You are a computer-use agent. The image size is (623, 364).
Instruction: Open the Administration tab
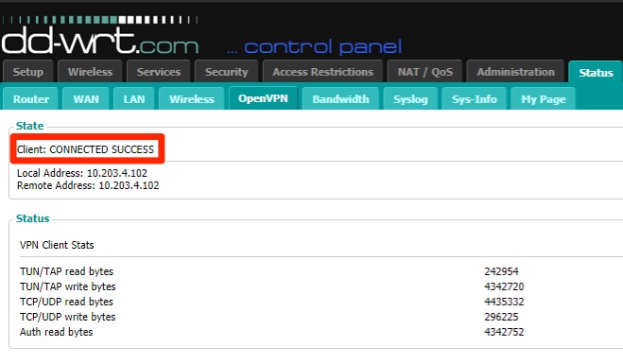pos(515,72)
